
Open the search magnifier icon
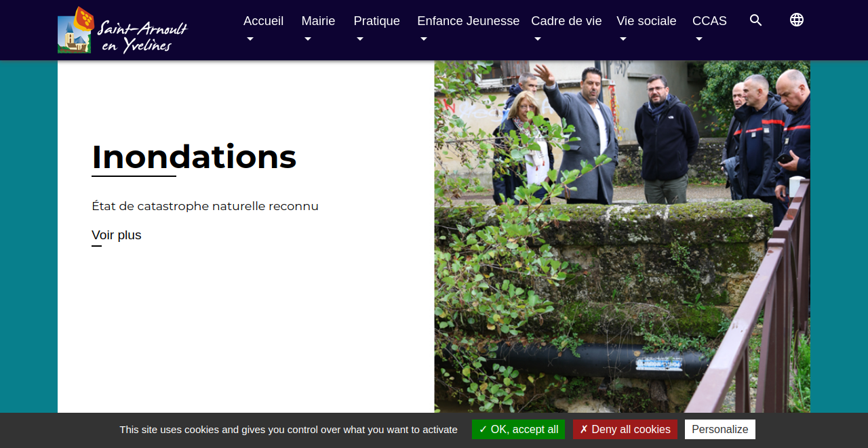[x=756, y=20]
